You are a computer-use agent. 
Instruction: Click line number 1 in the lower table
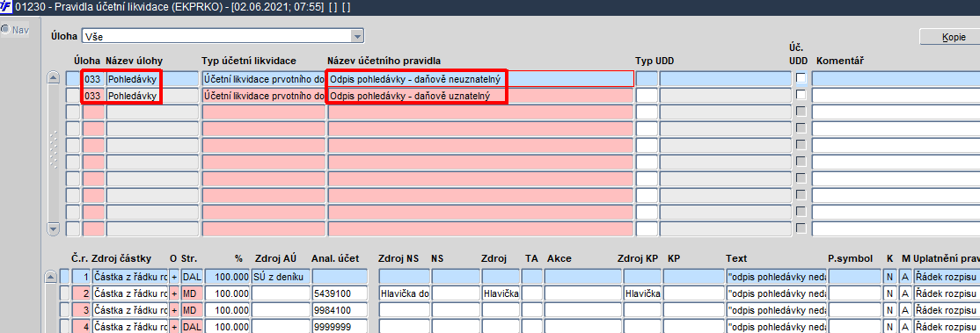coord(81,276)
